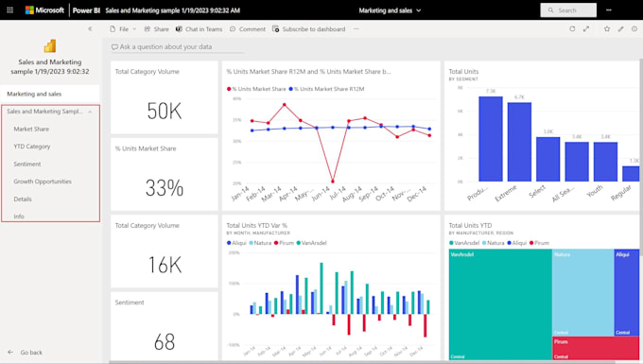The height and width of the screenshot is (364, 643).
Task: Open the Info page
Action: pyautogui.click(x=19, y=217)
